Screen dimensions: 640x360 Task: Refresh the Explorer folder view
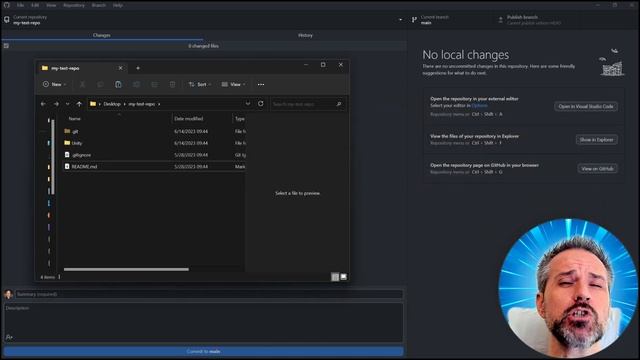tap(260, 104)
